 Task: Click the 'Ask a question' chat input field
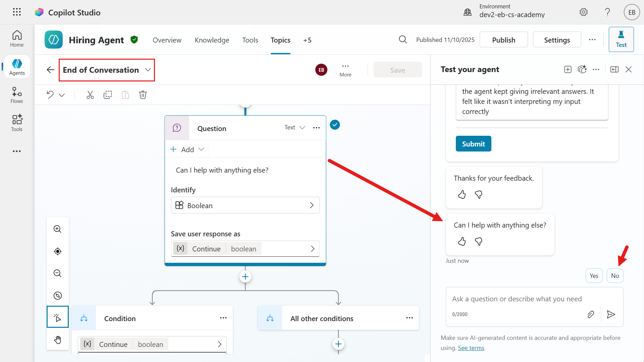click(x=517, y=299)
